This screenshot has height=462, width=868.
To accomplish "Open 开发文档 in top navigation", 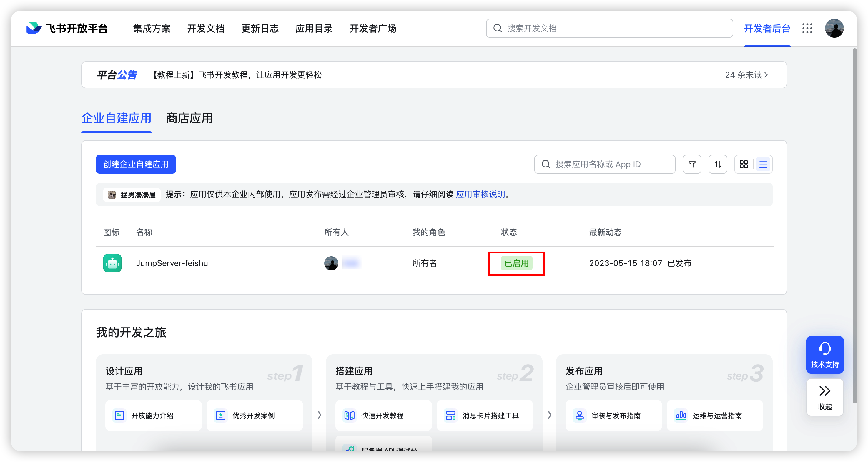I will click(x=206, y=29).
